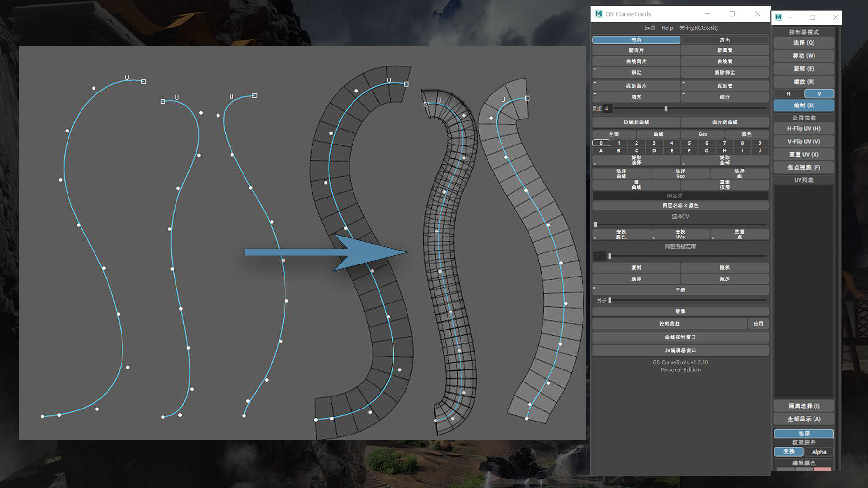Click the Geo layer filter button
This screenshot has height=488, width=868.
(703, 134)
